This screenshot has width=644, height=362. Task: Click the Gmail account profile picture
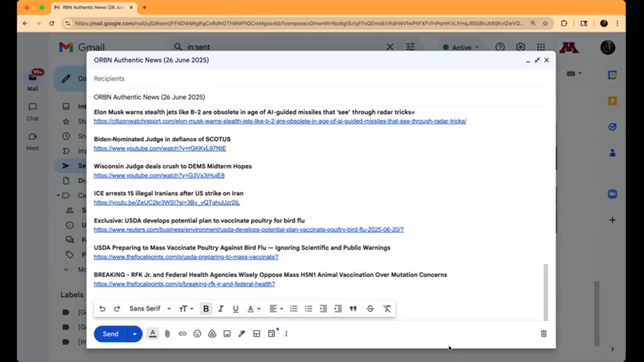coord(608,47)
